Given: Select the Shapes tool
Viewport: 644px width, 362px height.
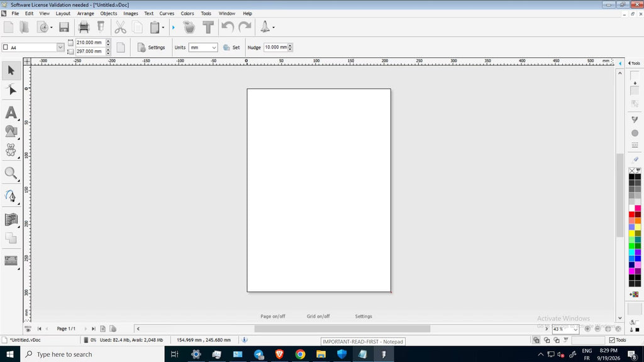Looking at the screenshot, I should [x=11, y=132].
